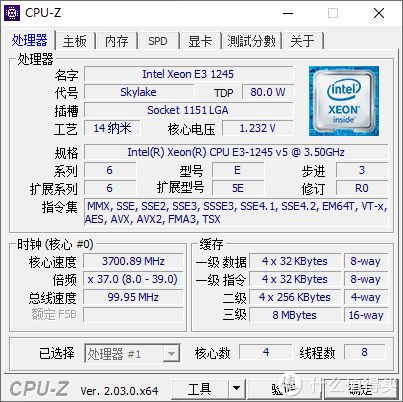Minimize the CPU-Z window
This screenshot has width=403, height=402.
(x=288, y=13)
